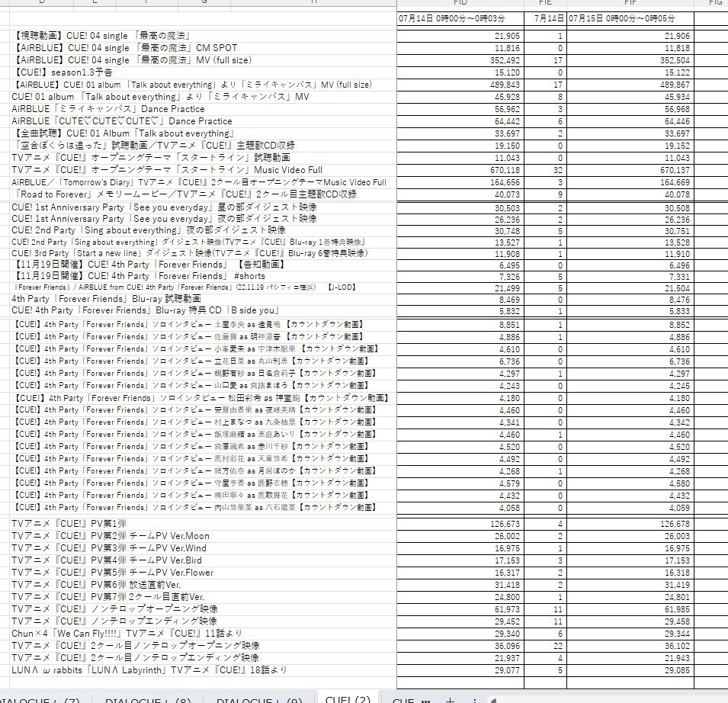
Task: Select the 'PV第3弾 チームPV Ver.Wind' cell
Action: pos(203,548)
